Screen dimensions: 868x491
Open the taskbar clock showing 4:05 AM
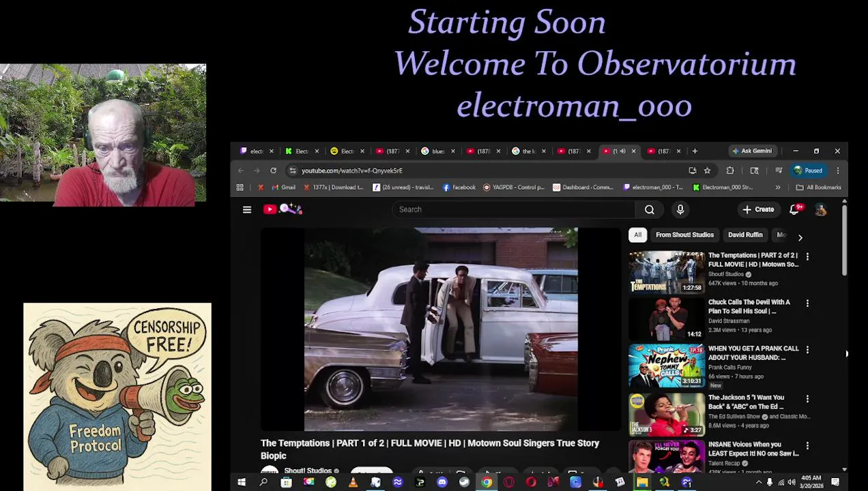click(x=812, y=482)
